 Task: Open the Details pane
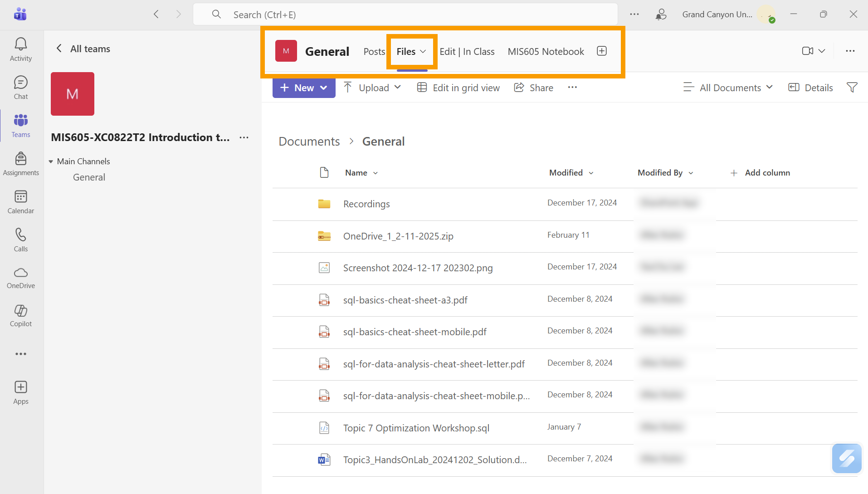point(811,88)
